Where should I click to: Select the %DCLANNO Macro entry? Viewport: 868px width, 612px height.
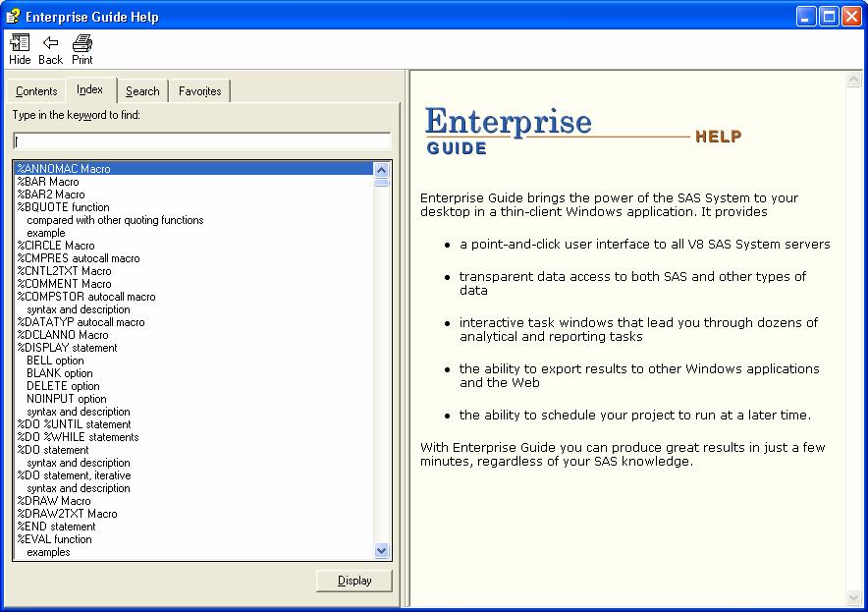tap(63, 335)
